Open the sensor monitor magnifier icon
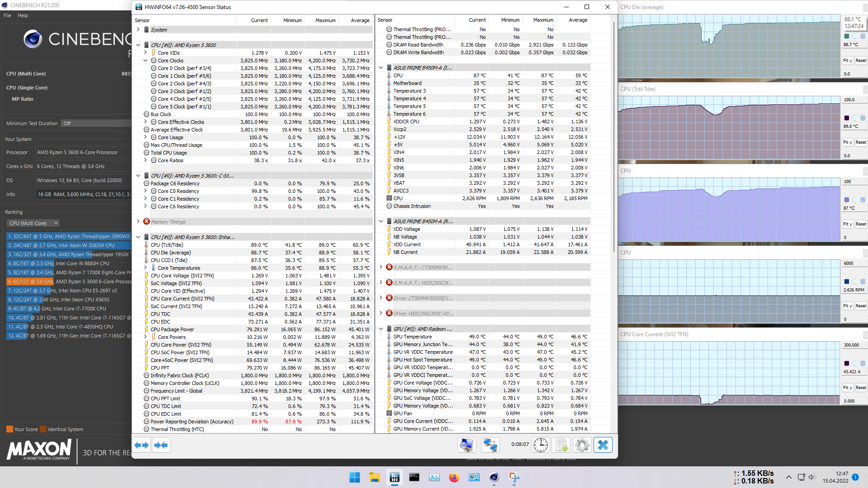This screenshot has height=488, width=868. point(467,445)
